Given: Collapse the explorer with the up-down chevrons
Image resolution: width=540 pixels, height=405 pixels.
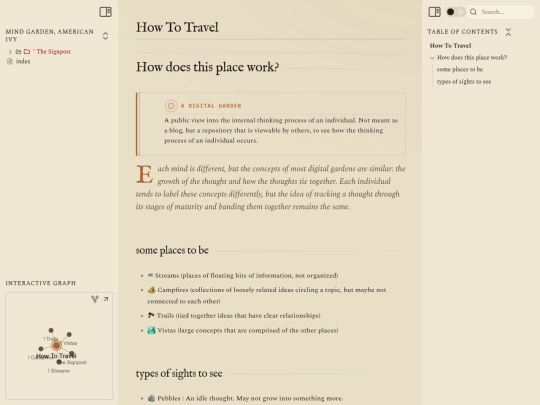Looking at the screenshot, I should [x=105, y=35].
